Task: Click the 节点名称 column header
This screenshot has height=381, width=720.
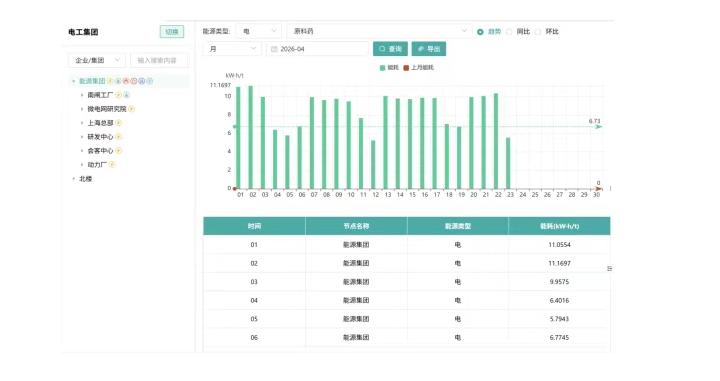Action: 356,226
